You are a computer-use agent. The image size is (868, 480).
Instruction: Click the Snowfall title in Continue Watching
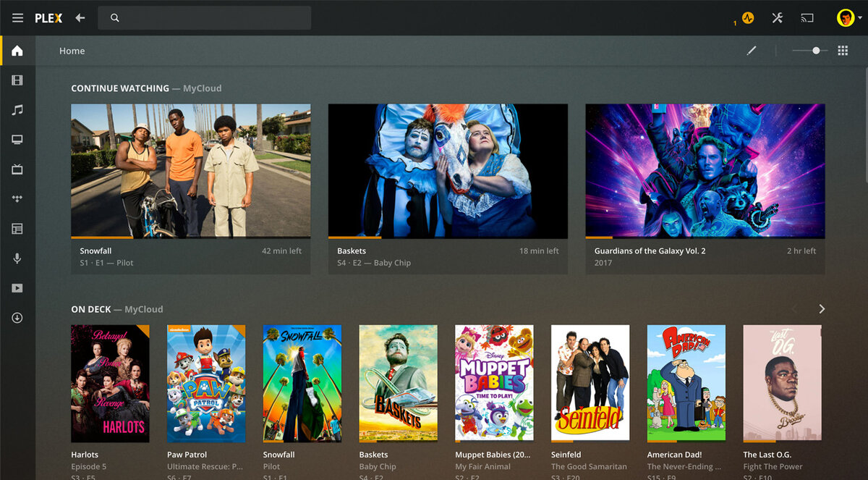[x=96, y=251]
